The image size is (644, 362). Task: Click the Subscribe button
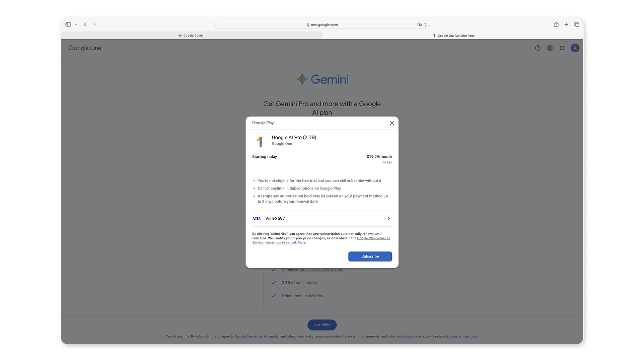[x=370, y=256]
